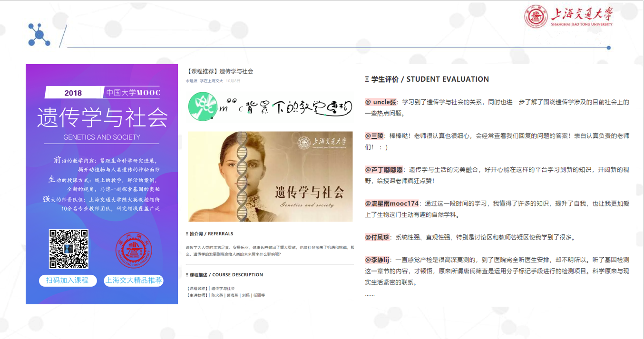Click the GENETICS AND SOCIETY subtitle

[x=102, y=137]
